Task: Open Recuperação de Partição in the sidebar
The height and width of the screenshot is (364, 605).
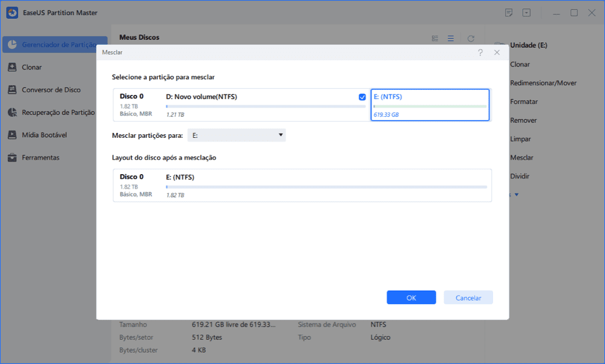Action: tap(58, 112)
